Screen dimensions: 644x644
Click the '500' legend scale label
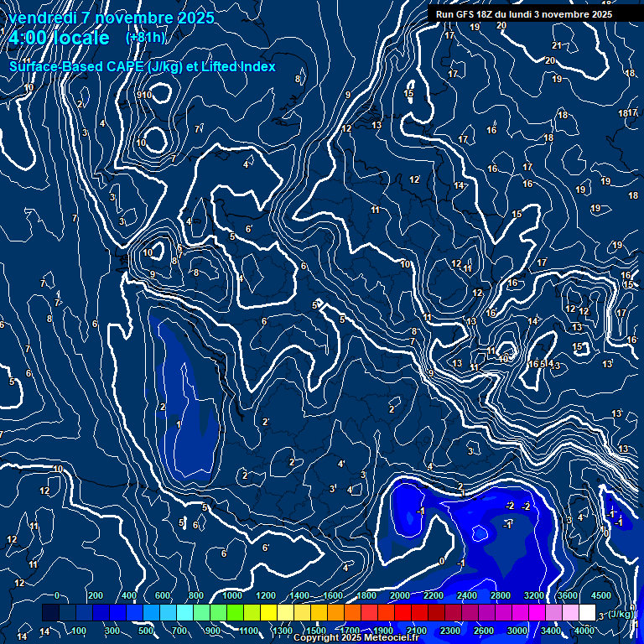pyautogui.click(x=146, y=631)
